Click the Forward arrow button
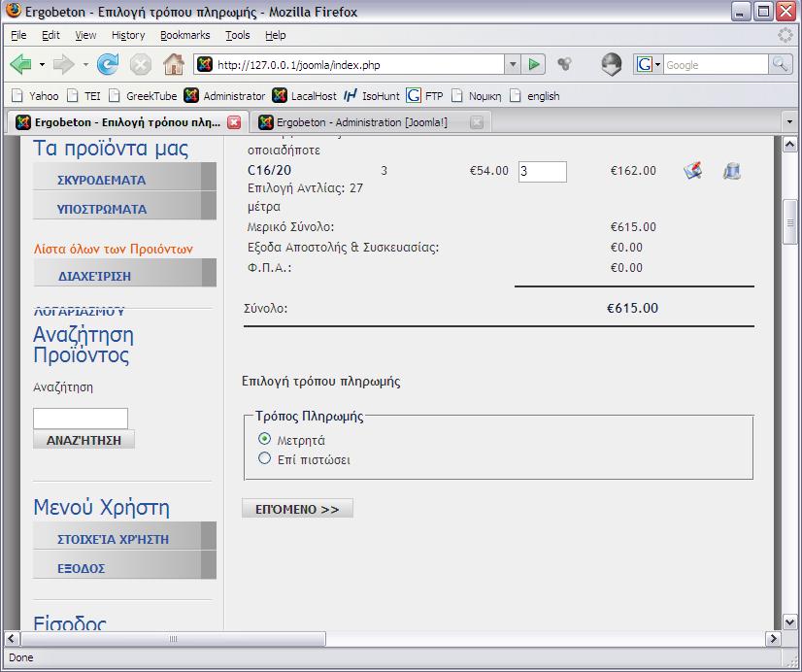Viewport: 802px width, 672px height. tap(64, 65)
